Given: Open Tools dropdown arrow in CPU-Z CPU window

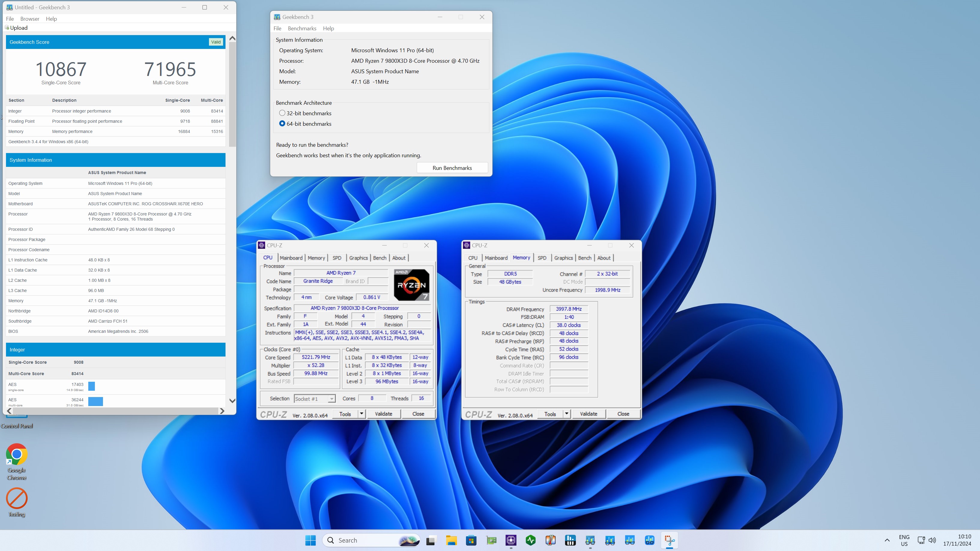Looking at the screenshot, I should pyautogui.click(x=361, y=414).
